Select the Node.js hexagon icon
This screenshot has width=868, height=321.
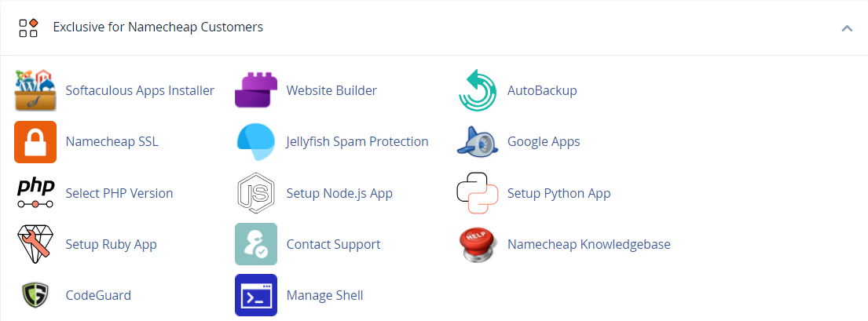pos(256,193)
